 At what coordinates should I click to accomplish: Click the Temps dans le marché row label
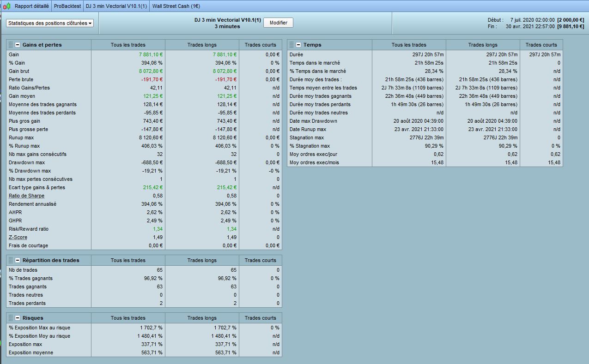315,63
